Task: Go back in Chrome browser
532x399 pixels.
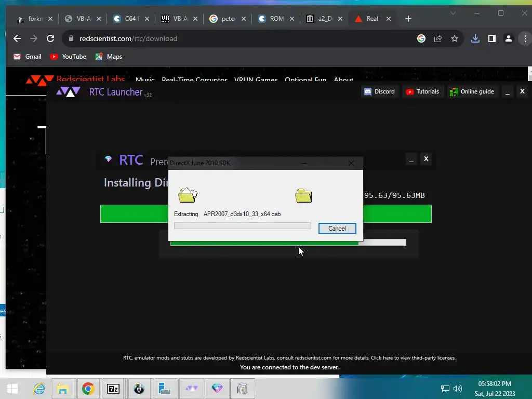Action: pyautogui.click(x=17, y=38)
